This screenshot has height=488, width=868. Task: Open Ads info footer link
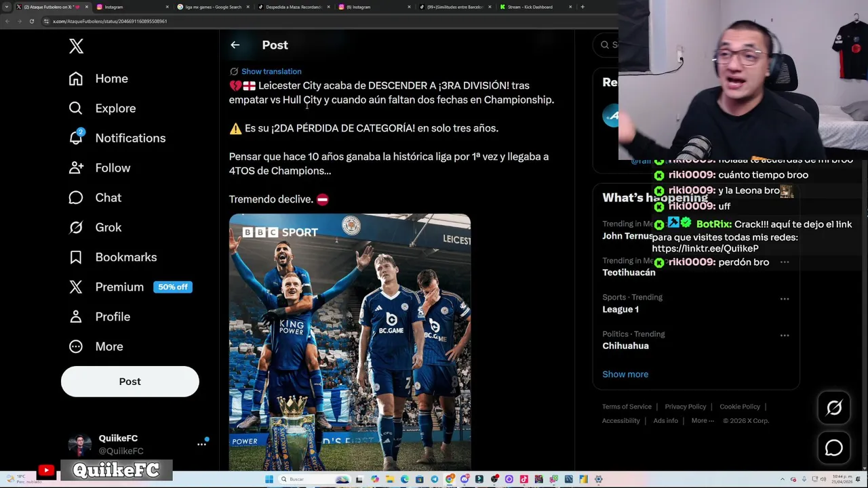(x=666, y=421)
